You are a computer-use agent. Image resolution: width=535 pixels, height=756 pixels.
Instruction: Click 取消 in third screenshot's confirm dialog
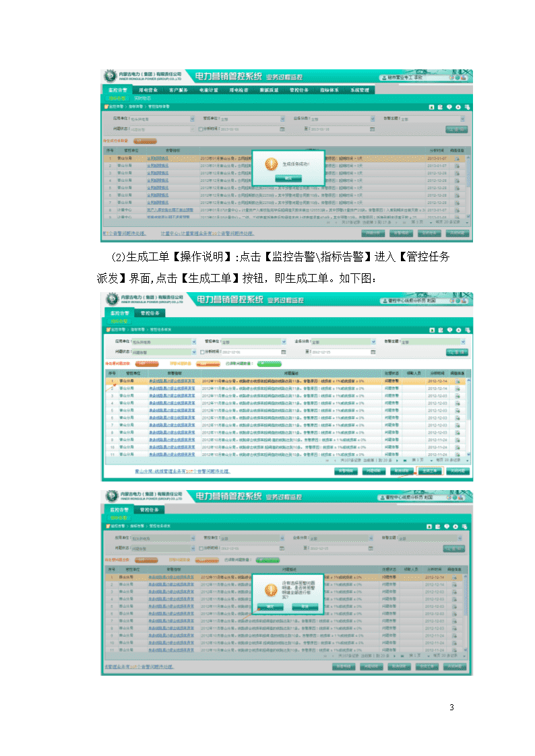[305, 607]
